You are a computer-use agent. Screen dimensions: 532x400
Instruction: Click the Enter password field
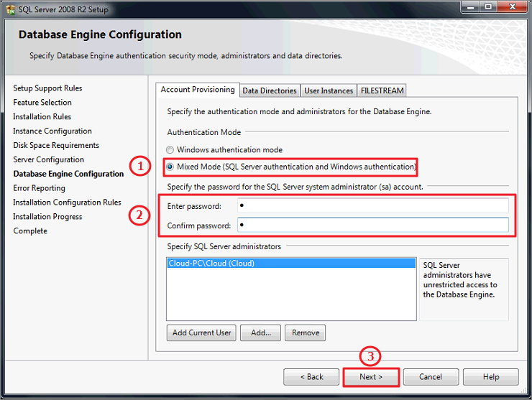pos(373,205)
